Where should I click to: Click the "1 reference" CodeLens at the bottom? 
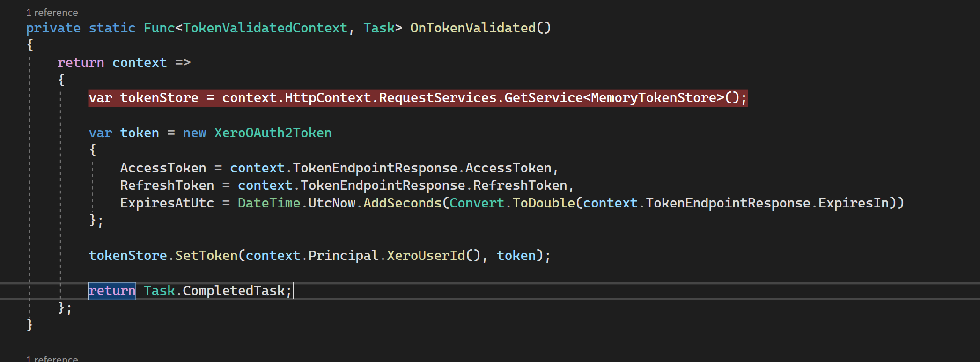tap(52, 359)
